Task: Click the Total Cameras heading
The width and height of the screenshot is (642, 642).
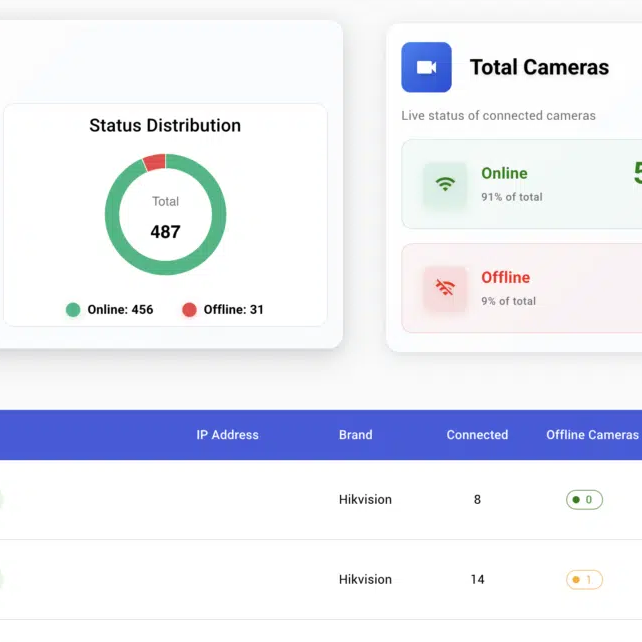Action: (539, 67)
